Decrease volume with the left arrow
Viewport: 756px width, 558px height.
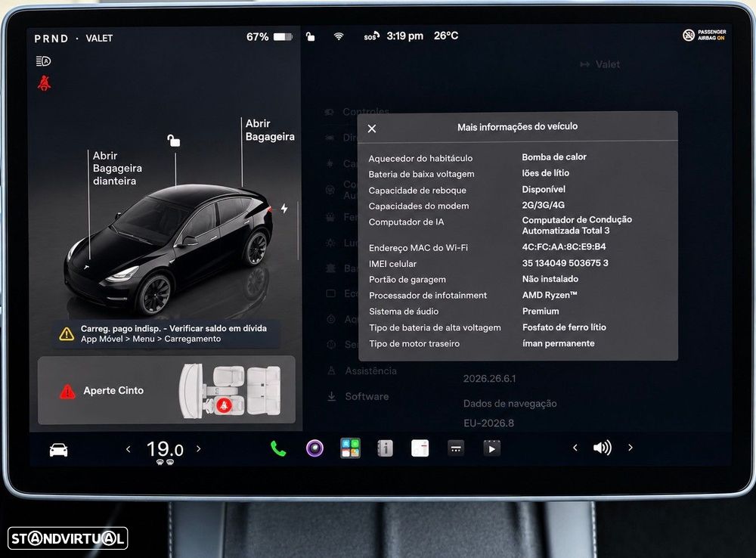click(x=575, y=448)
